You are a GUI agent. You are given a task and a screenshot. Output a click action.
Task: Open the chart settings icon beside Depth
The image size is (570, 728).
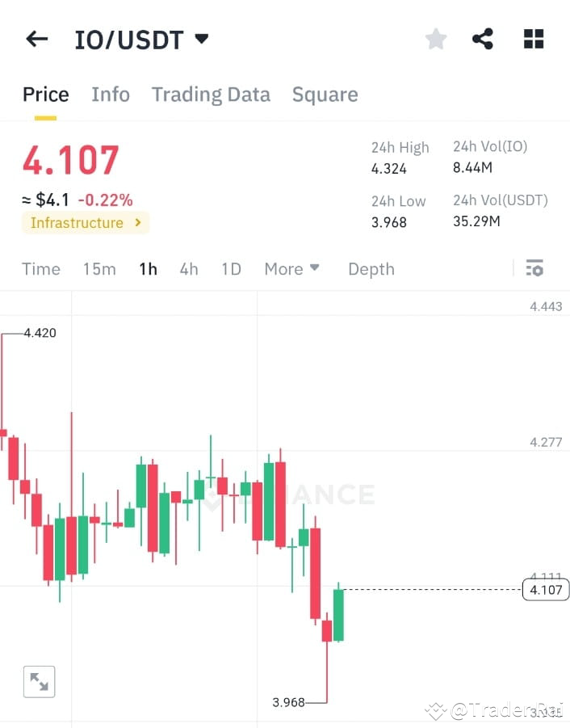coord(534,267)
